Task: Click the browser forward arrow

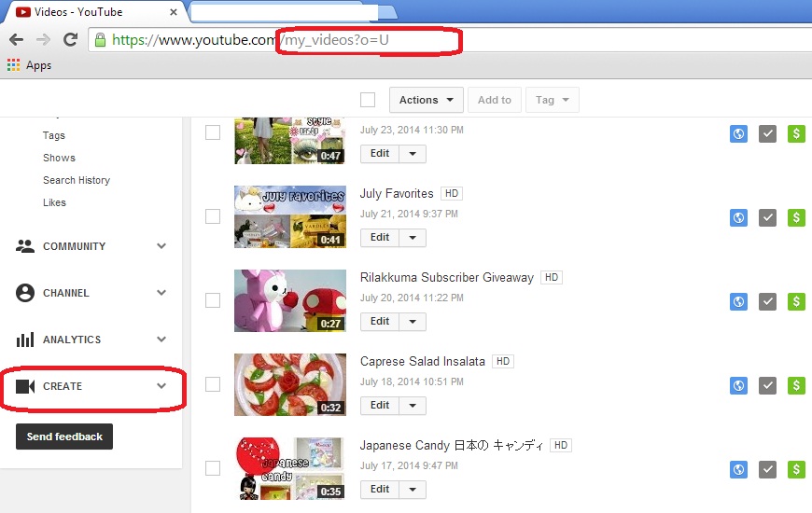Action: click(x=44, y=39)
